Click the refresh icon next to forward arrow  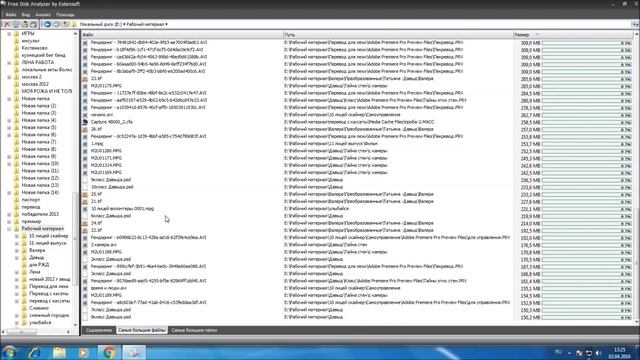coord(65,24)
